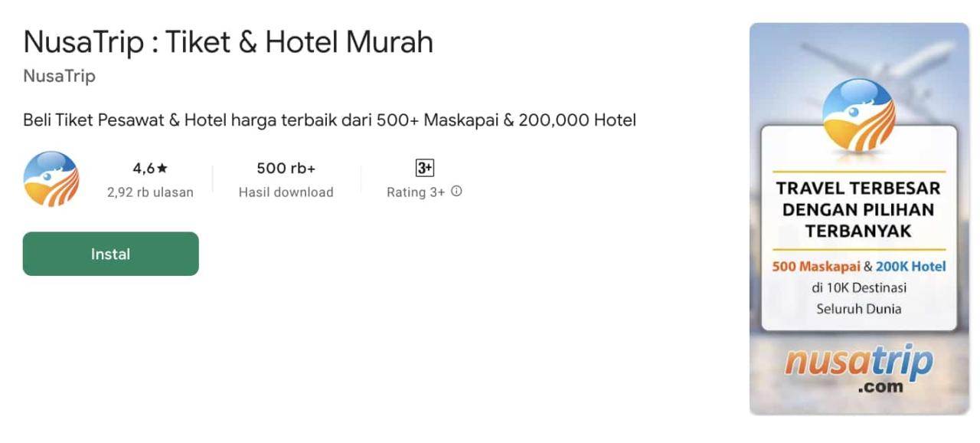This screenshot has width=980, height=443.
Task: Click the bird globe logo in promo banner
Action: (857, 111)
